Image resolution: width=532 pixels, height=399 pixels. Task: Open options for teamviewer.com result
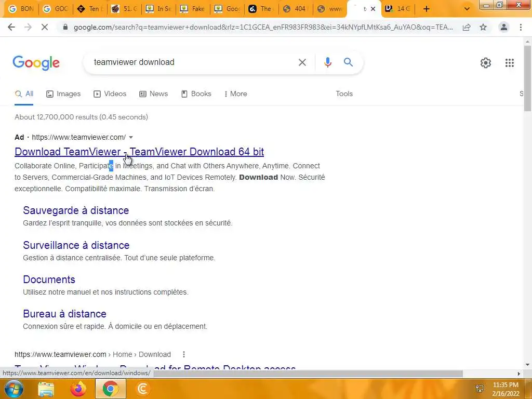pyautogui.click(x=183, y=354)
